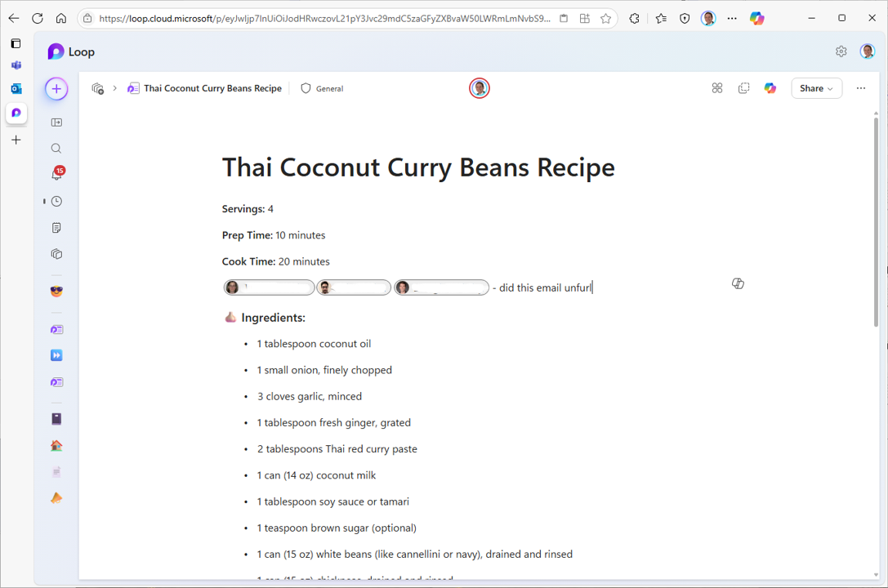
Task: Click the Servings: 4 line
Action: pos(248,209)
